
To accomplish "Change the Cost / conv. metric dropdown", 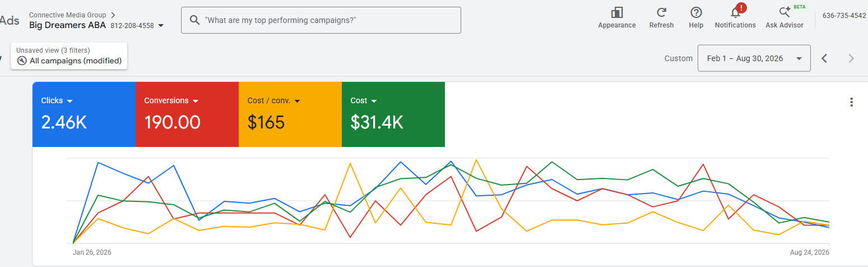I will point(297,101).
